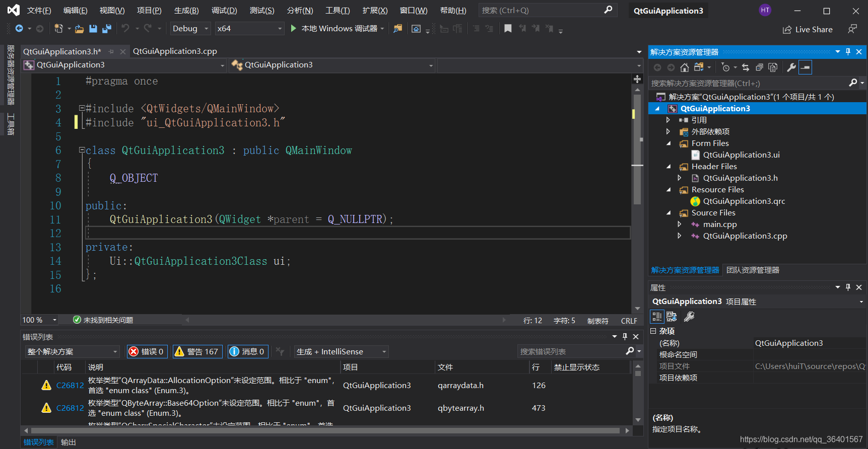Click the Collapse All icon in Solution Explorer
This screenshot has height=449, width=868.
coord(759,67)
